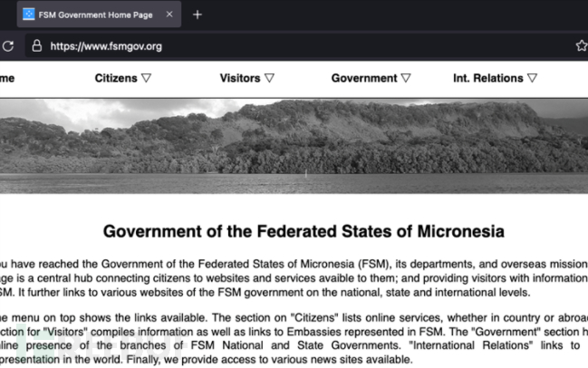Expand the Citizens dropdown menu
The height and width of the screenshot is (368, 588).
tap(123, 78)
